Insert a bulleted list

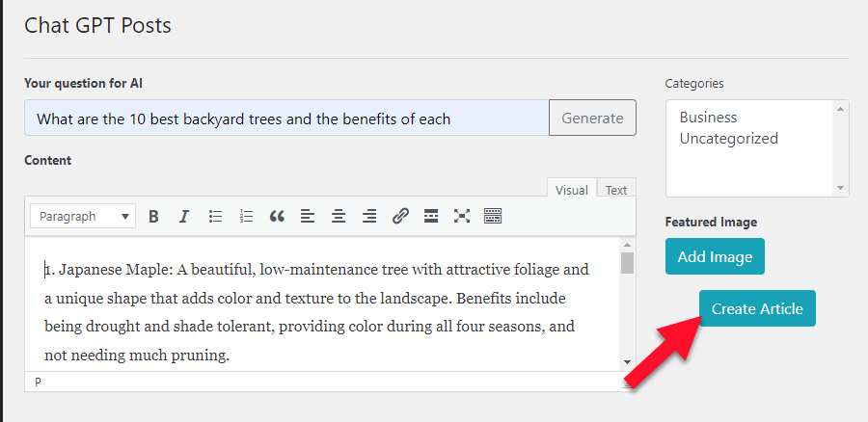pos(215,217)
